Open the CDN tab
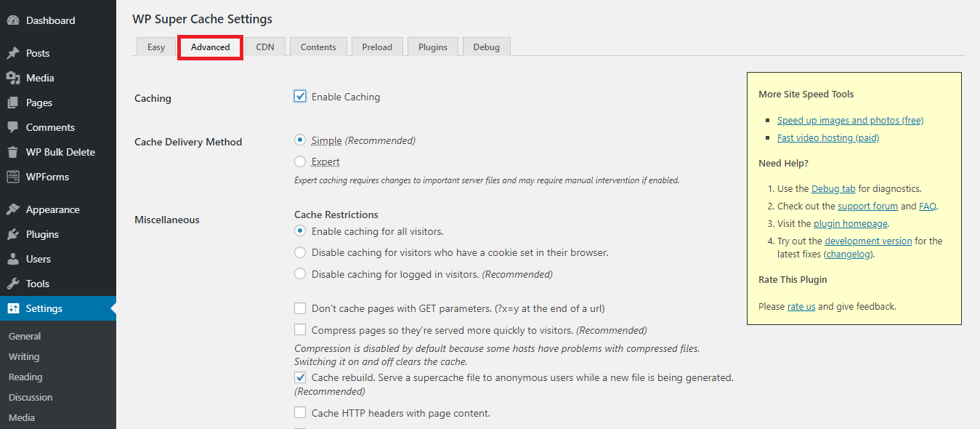Screen dimensions: 980x429 coord(265,47)
